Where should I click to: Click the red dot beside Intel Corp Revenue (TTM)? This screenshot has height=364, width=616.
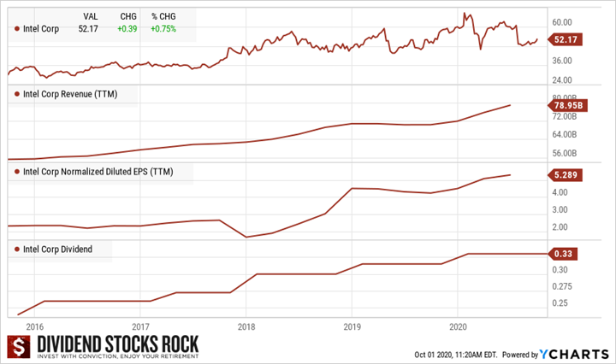tap(17, 94)
